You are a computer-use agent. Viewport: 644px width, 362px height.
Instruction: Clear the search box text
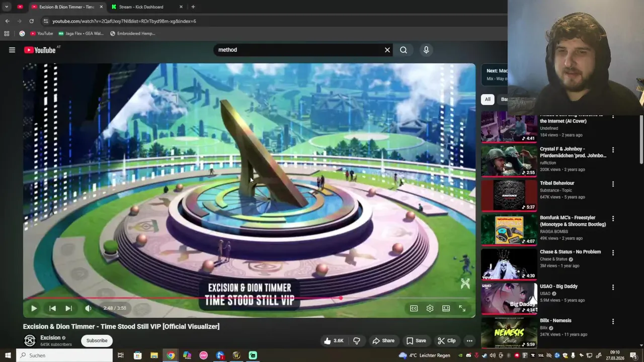[387, 50]
